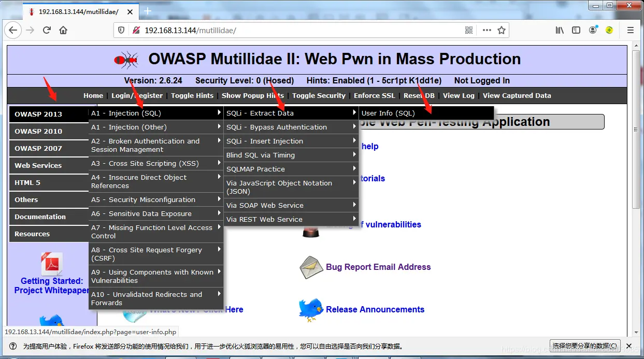Expand A1 - Injection (SQL) submenu
644x359 pixels.
click(x=156, y=113)
